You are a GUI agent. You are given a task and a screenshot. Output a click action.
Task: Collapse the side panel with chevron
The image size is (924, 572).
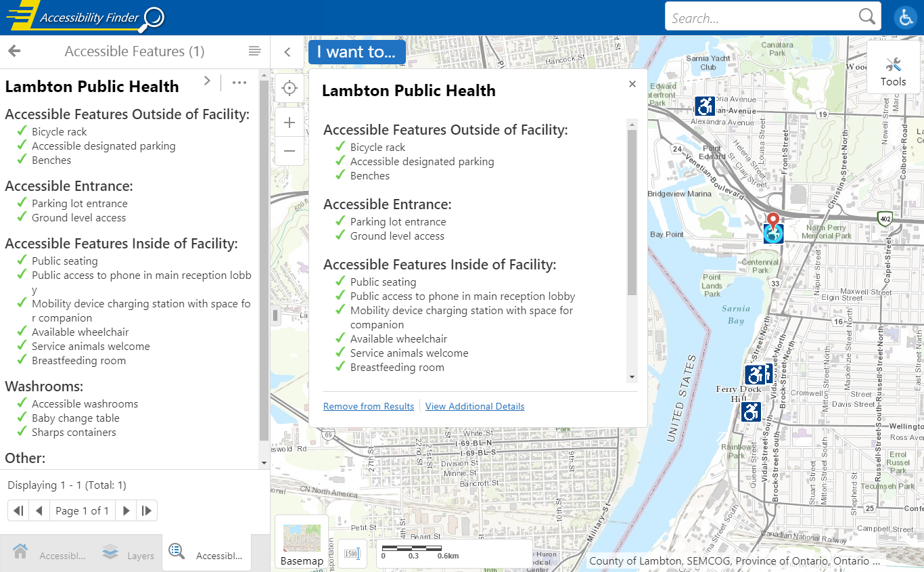click(x=287, y=52)
